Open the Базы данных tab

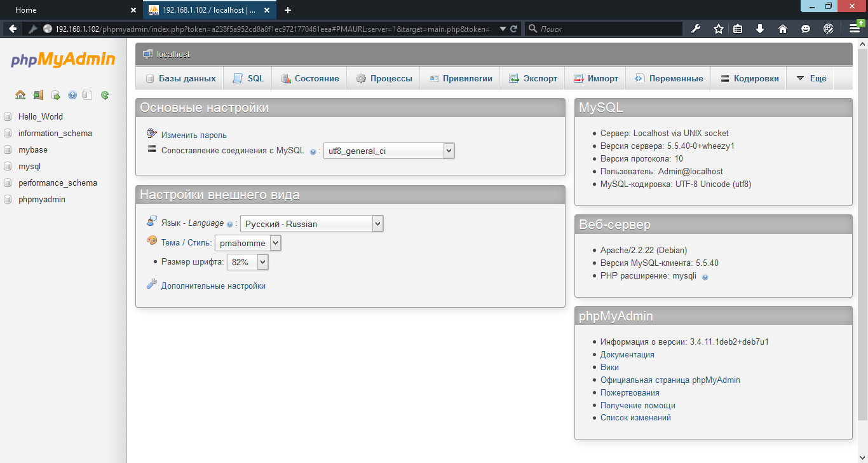point(180,78)
